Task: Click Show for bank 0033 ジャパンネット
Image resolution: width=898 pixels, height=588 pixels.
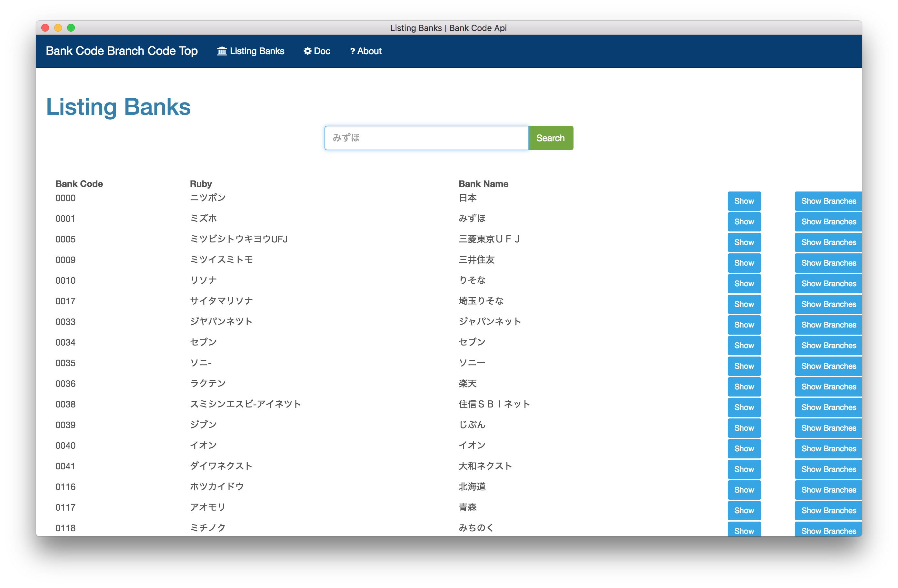Action: coord(744,325)
